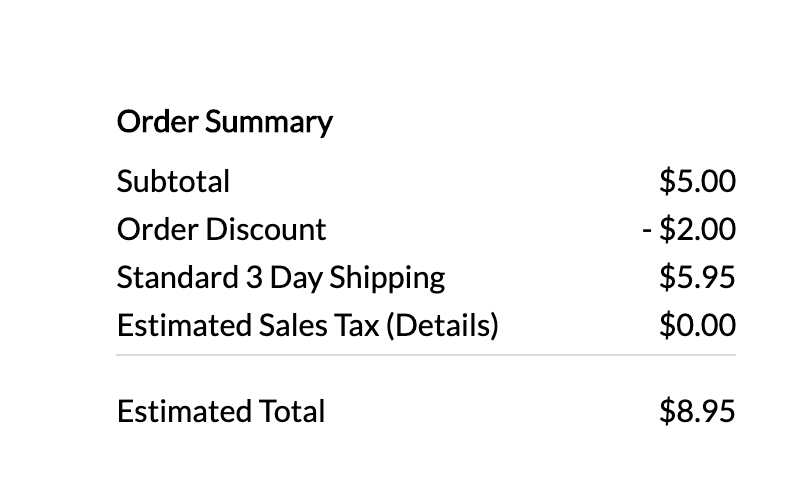The image size is (812, 490).
Task: Click the word Standard in the shipping row
Action: (177, 277)
